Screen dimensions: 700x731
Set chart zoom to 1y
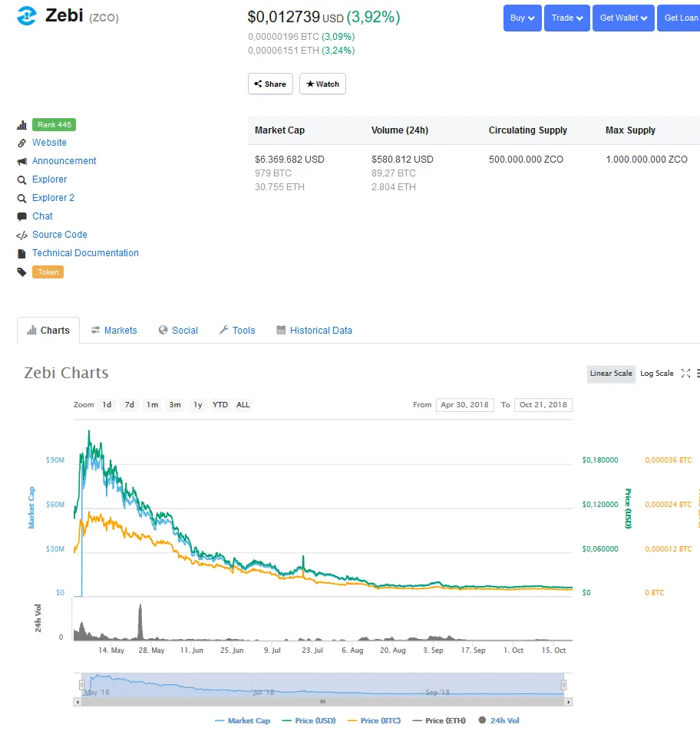pos(198,405)
